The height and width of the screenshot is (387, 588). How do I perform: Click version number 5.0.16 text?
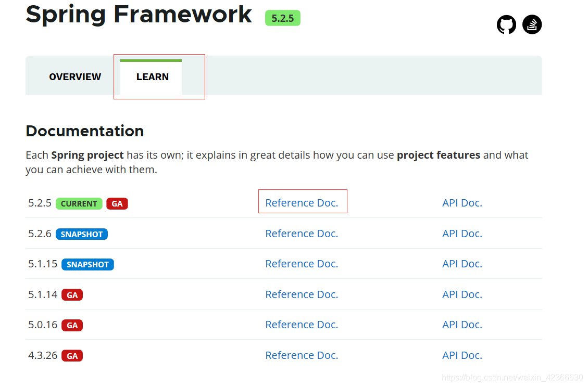[x=43, y=325]
